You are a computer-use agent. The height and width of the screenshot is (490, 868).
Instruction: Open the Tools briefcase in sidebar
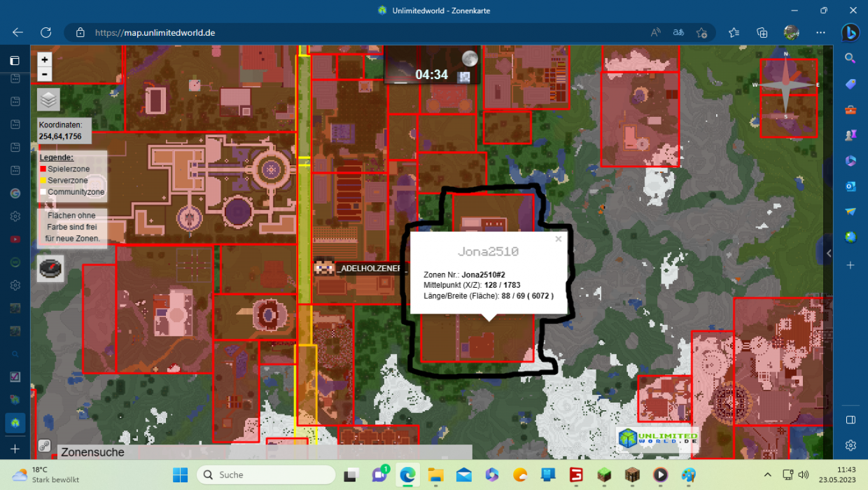point(850,110)
